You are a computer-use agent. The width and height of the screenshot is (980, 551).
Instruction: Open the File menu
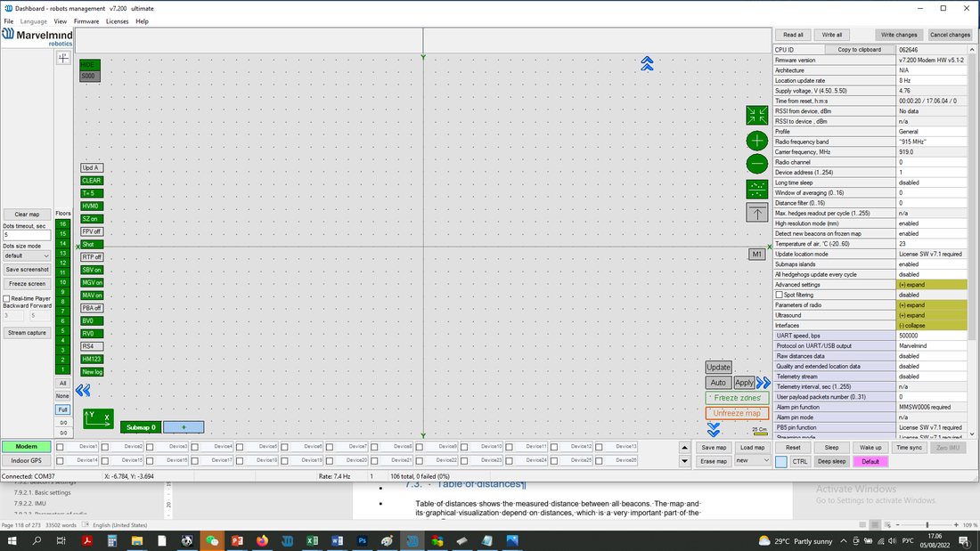[x=9, y=21]
